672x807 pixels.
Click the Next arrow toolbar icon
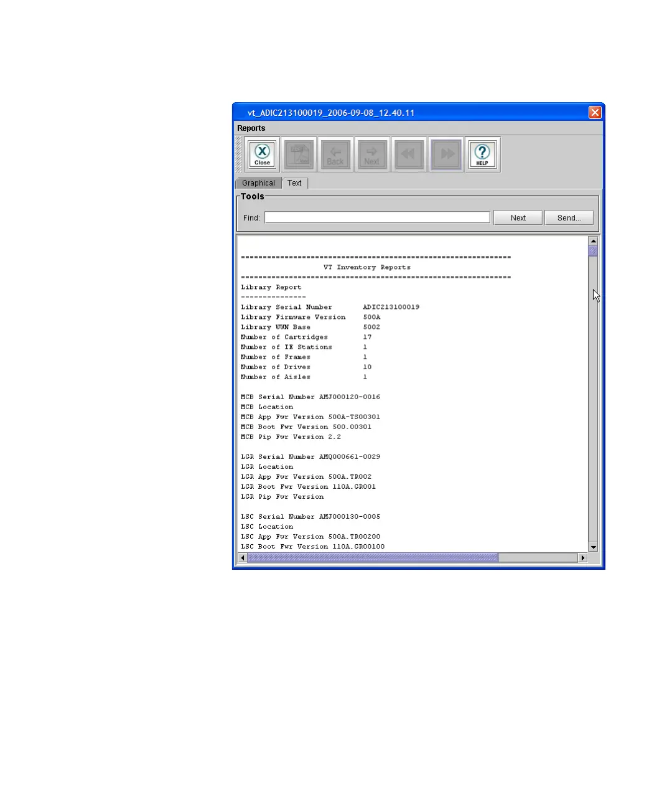pyautogui.click(x=372, y=154)
